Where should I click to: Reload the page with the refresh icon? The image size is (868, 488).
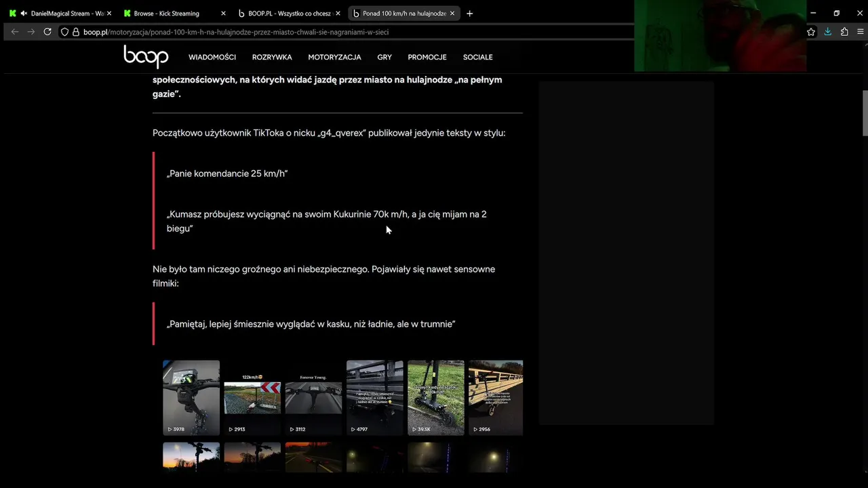[47, 32]
